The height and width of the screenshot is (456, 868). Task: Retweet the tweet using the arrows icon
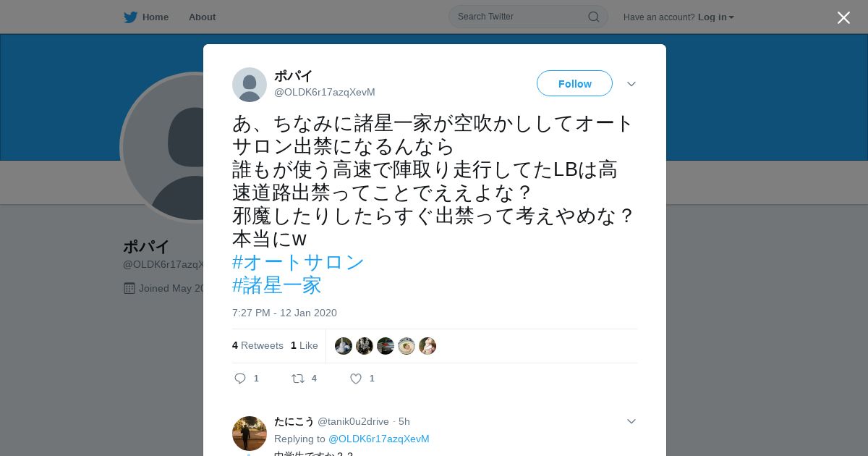pos(298,379)
